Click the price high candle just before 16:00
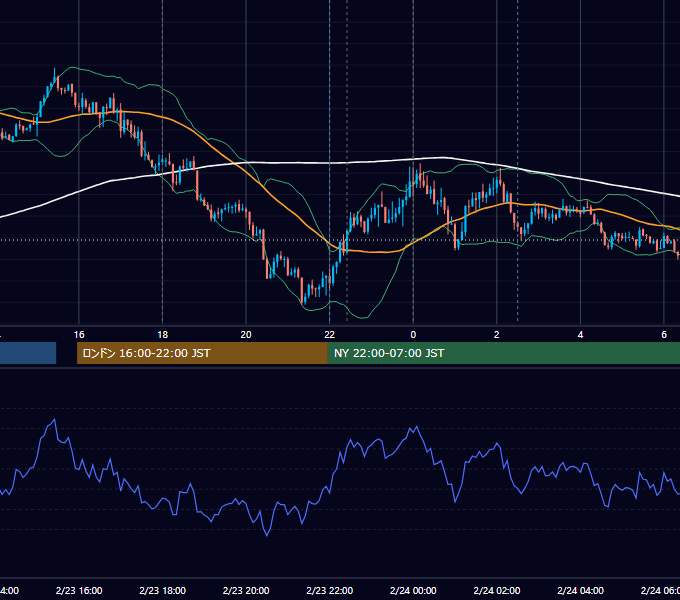The height and width of the screenshot is (600, 680). (x=55, y=74)
